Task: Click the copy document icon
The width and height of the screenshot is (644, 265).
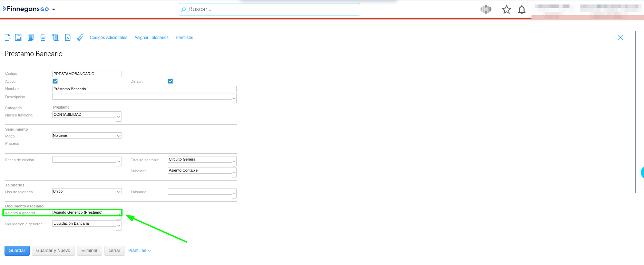Action: (x=31, y=38)
